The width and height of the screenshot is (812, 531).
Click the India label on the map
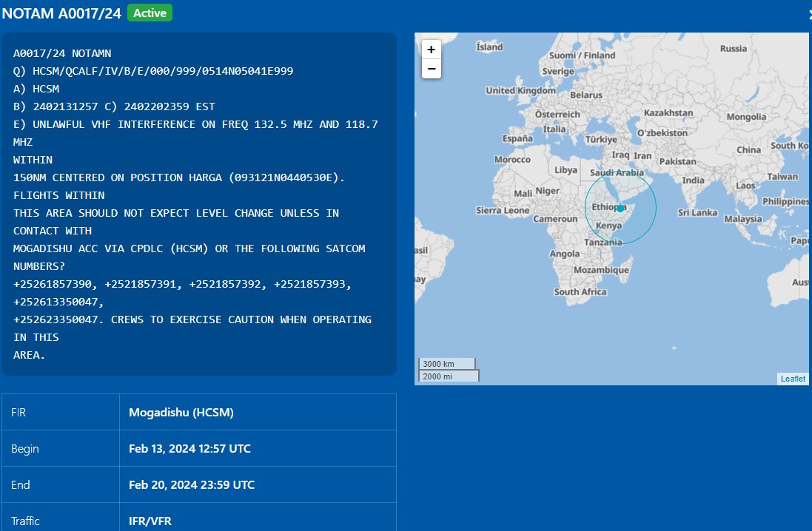(x=693, y=180)
